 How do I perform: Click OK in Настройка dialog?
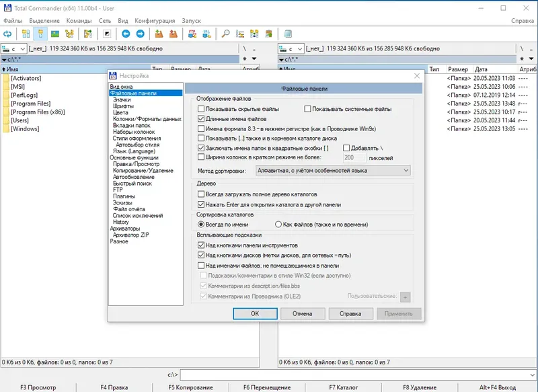[255, 313]
